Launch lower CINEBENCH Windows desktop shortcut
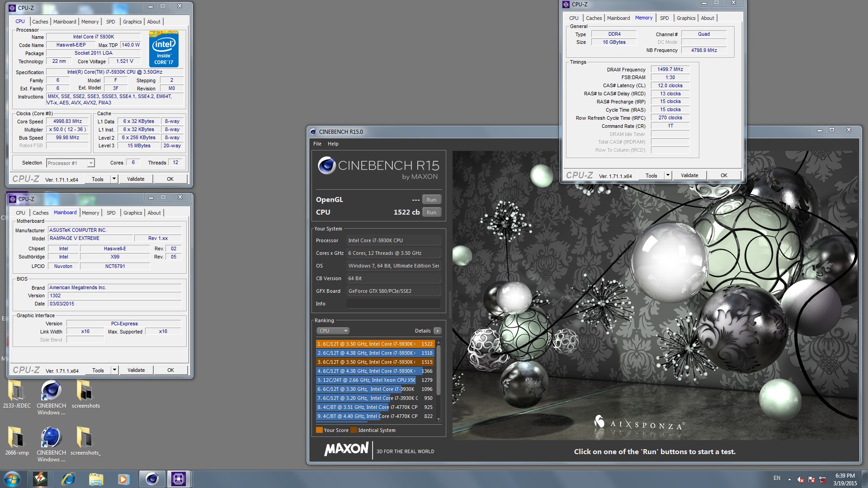Screen dimensions: 868x488 point(51,444)
